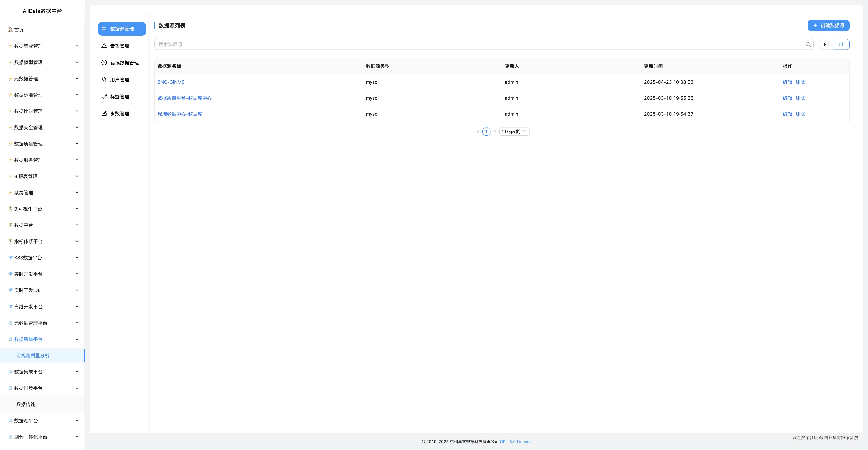
Task: Click the 参数管理 edit icon
Action: coord(104,113)
